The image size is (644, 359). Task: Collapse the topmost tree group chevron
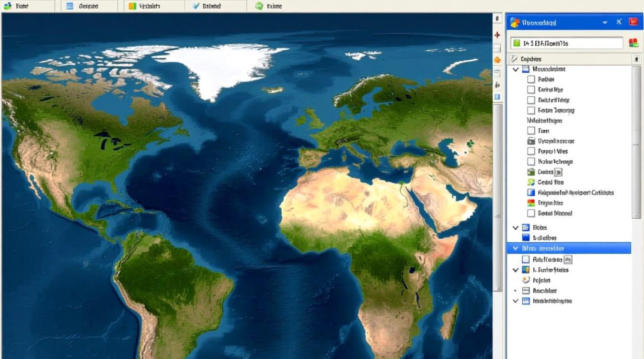pyautogui.click(x=516, y=69)
